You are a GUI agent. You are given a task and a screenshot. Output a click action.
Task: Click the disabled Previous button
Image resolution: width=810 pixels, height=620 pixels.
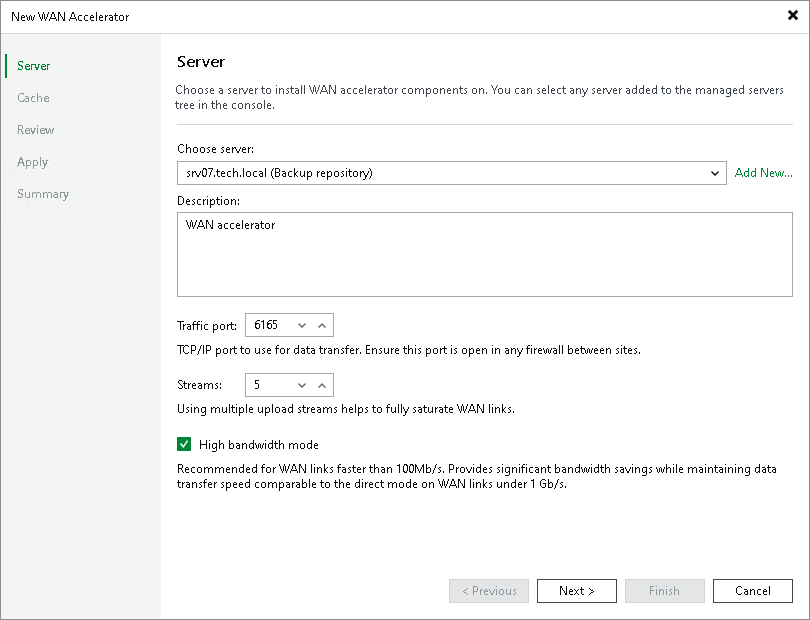(489, 591)
